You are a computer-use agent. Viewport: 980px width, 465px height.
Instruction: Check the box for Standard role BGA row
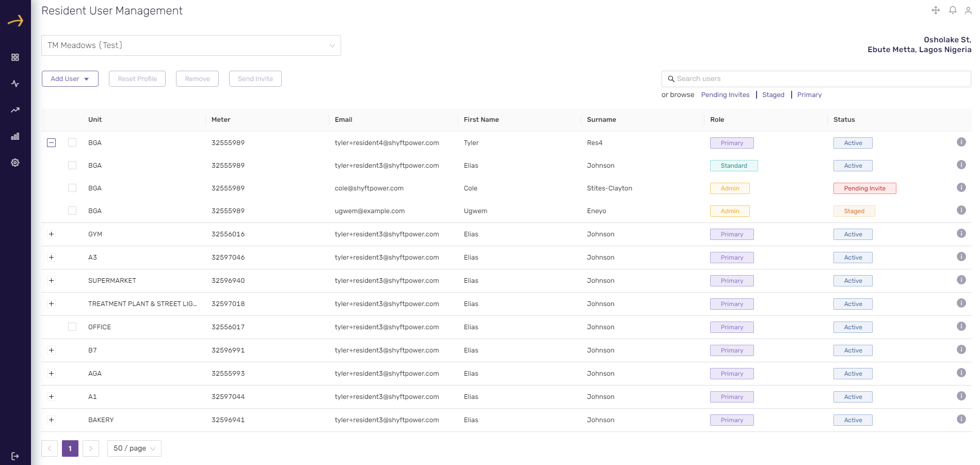pyautogui.click(x=72, y=165)
